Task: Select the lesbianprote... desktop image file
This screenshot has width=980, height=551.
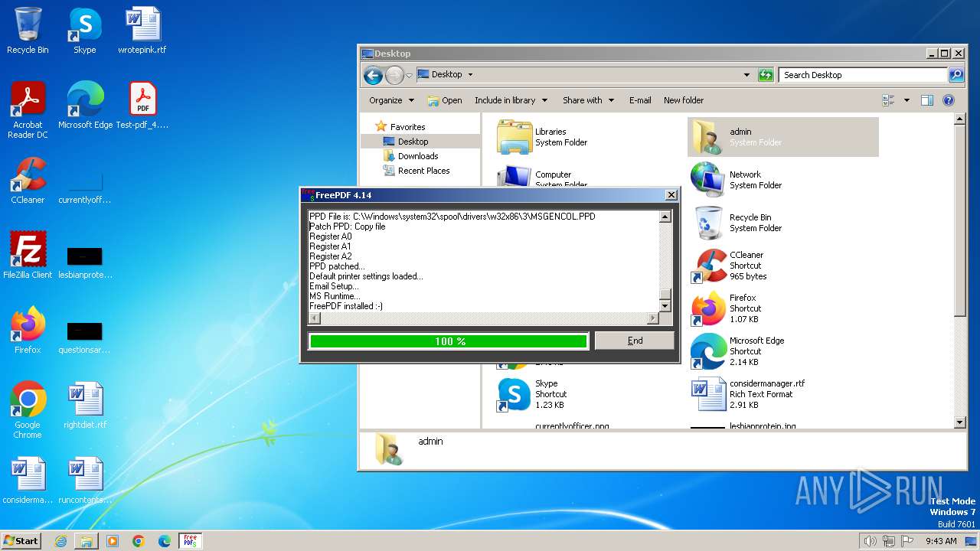Action: (85, 261)
